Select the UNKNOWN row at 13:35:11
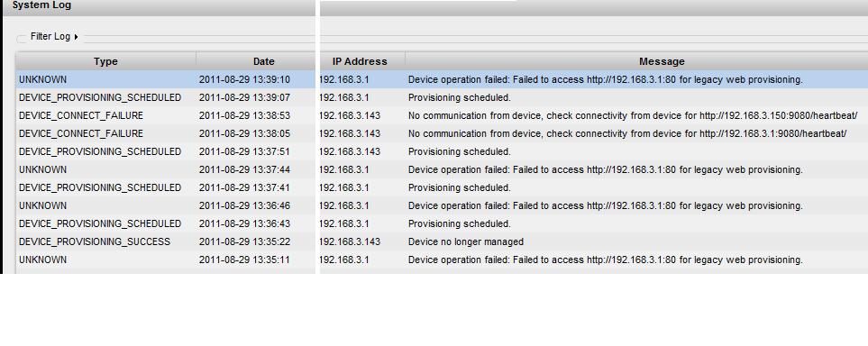The image size is (868, 346). point(442,259)
